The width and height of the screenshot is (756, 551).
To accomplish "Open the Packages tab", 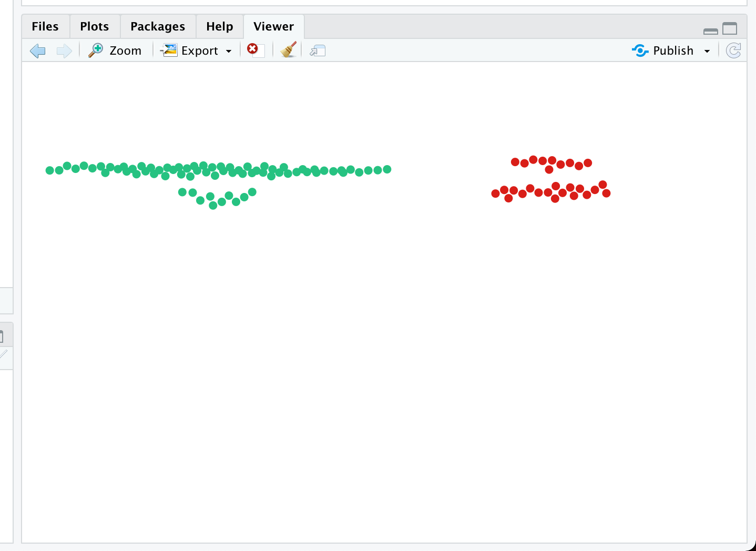I will click(158, 26).
